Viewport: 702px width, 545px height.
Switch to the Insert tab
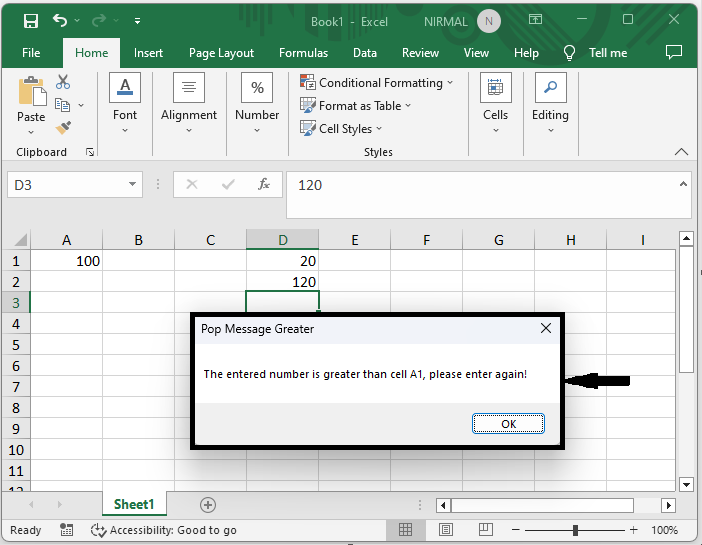click(148, 53)
